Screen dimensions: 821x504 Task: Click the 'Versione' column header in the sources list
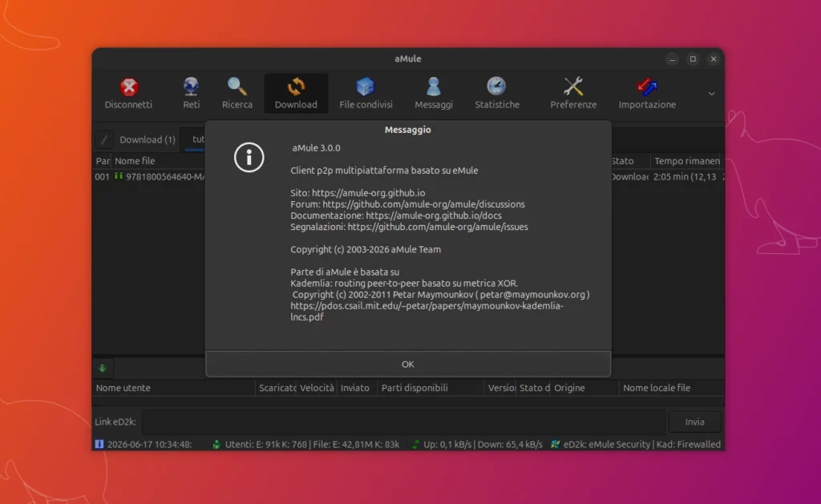(500, 388)
